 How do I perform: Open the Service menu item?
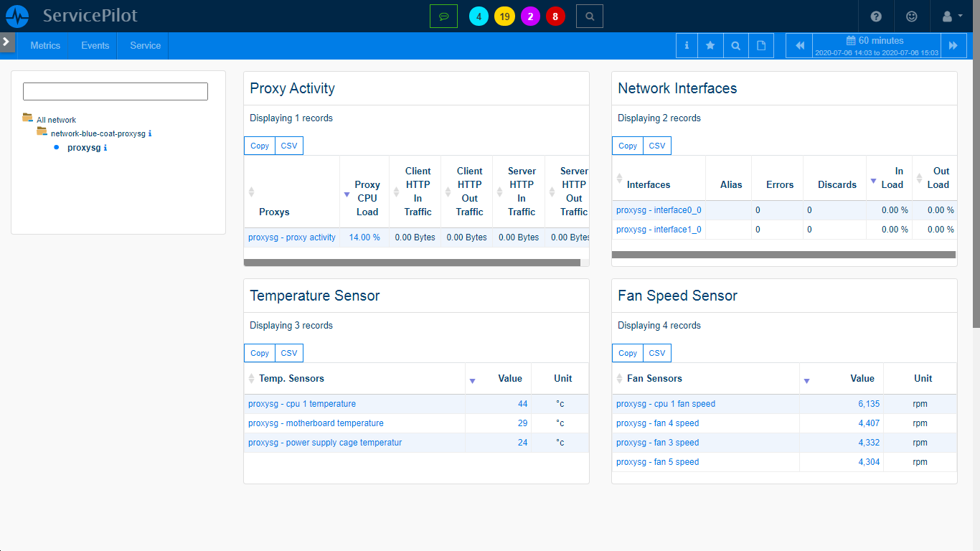(143, 45)
